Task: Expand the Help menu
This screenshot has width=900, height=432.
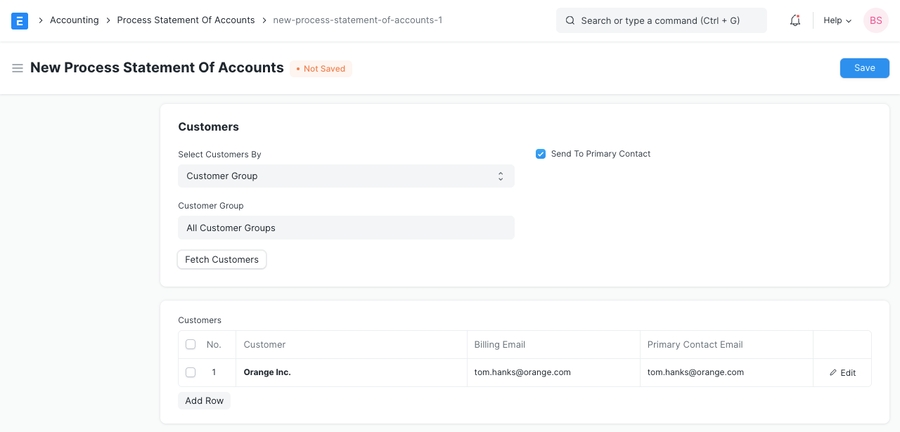Action: pos(837,20)
